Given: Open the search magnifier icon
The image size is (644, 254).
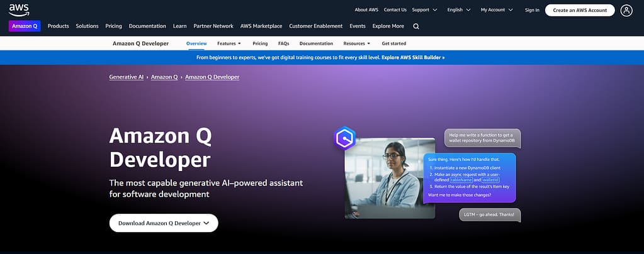Looking at the screenshot, I should (x=416, y=26).
